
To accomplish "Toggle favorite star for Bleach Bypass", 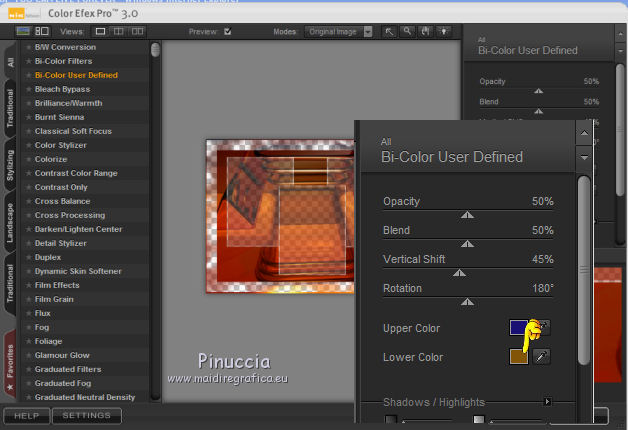I will (27, 89).
